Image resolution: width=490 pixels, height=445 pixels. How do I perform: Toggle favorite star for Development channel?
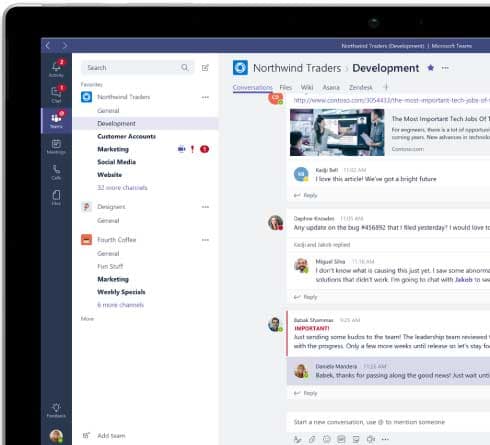430,68
